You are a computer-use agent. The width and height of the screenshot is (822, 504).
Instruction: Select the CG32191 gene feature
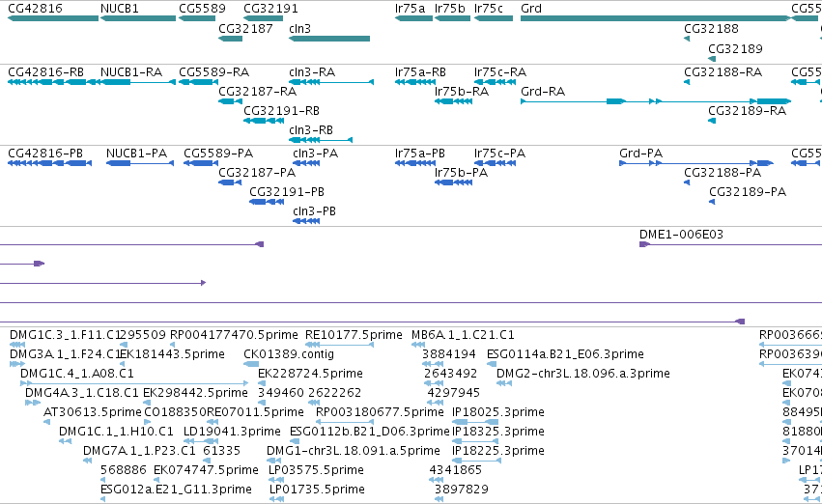(263, 18)
